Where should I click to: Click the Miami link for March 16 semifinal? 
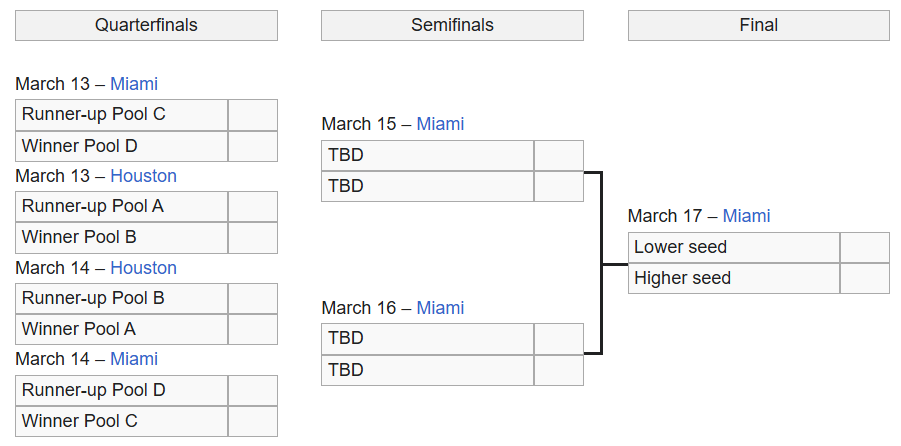[440, 308]
